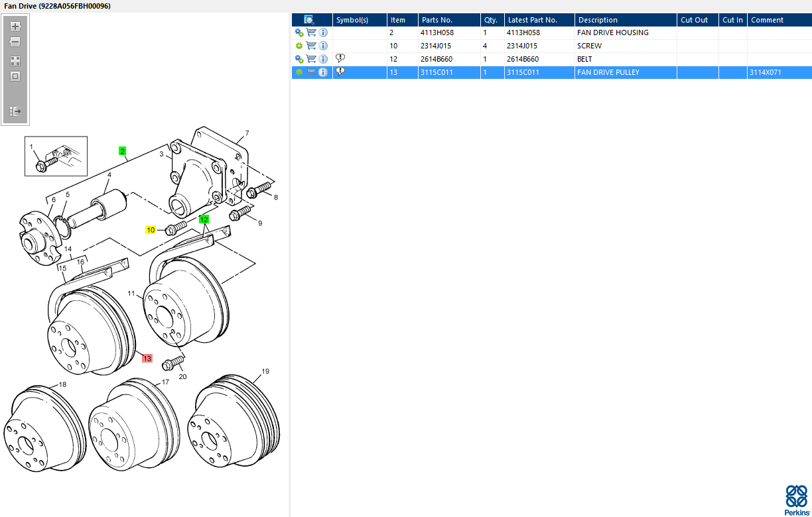Click the Perkins logo
The image size is (812, 517).
pyautogui.click(x=796, y=500)
